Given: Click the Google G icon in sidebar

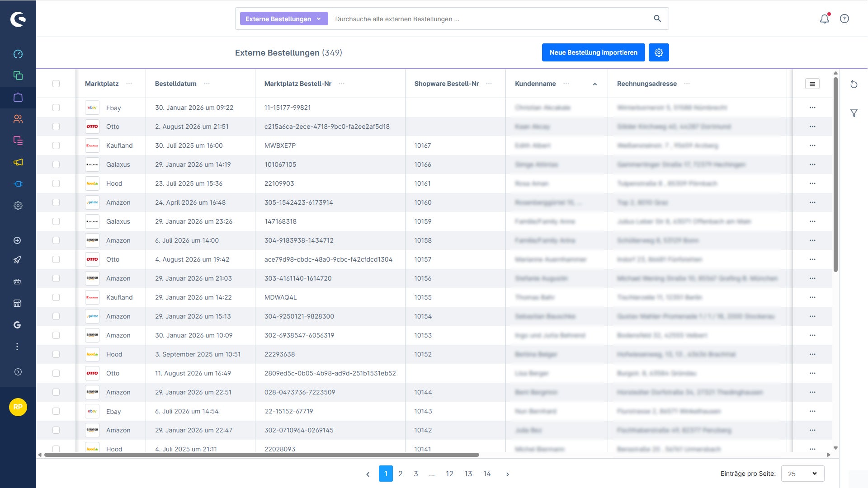Looking at the screenshot, I should coord(17,325).
